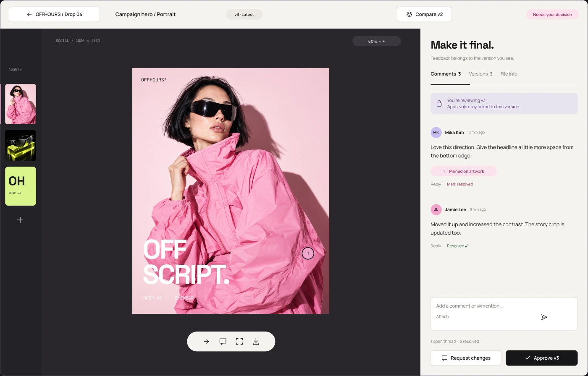This screenshot has height=376, width=588.
Task: Open the File info tab
Action: 509,74
